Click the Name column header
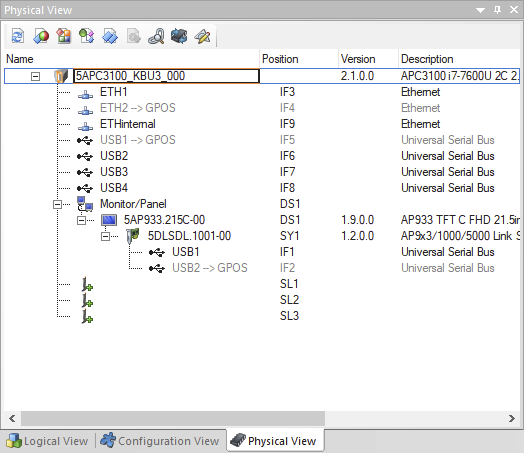The width and height of the screenshot is (524, 453). [132, 59]
